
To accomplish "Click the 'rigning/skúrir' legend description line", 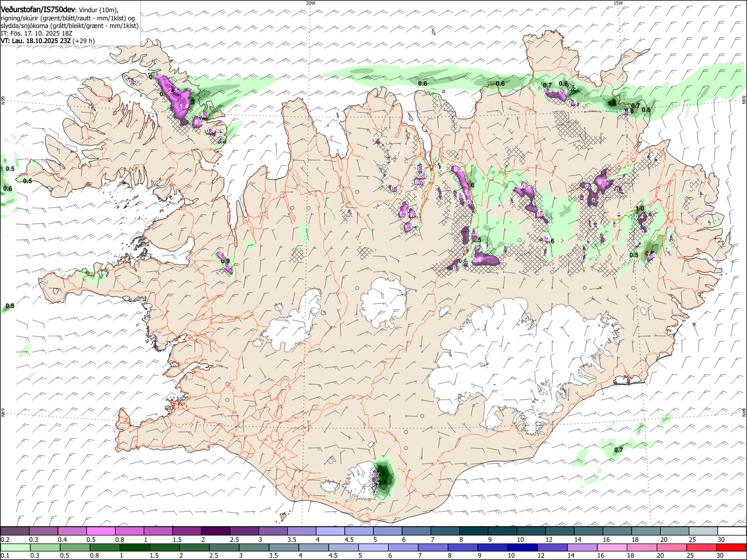I will pyautogui.click(x=69, y=18).
